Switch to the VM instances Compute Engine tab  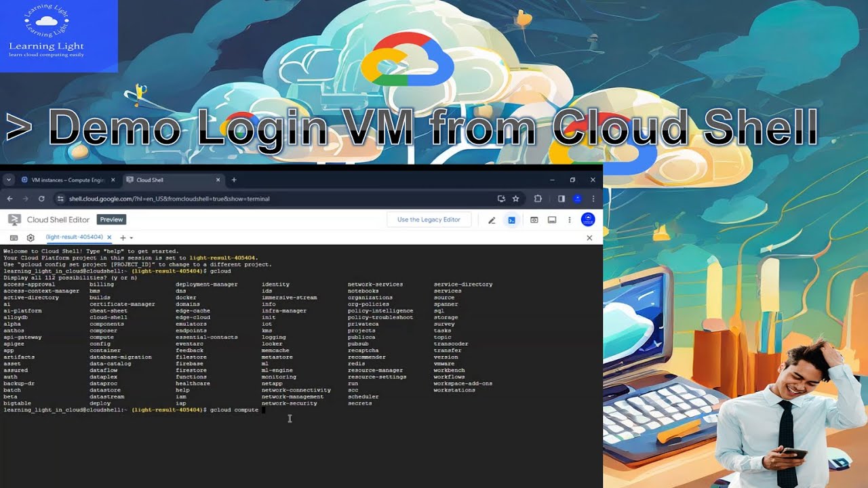pos(68,180)
